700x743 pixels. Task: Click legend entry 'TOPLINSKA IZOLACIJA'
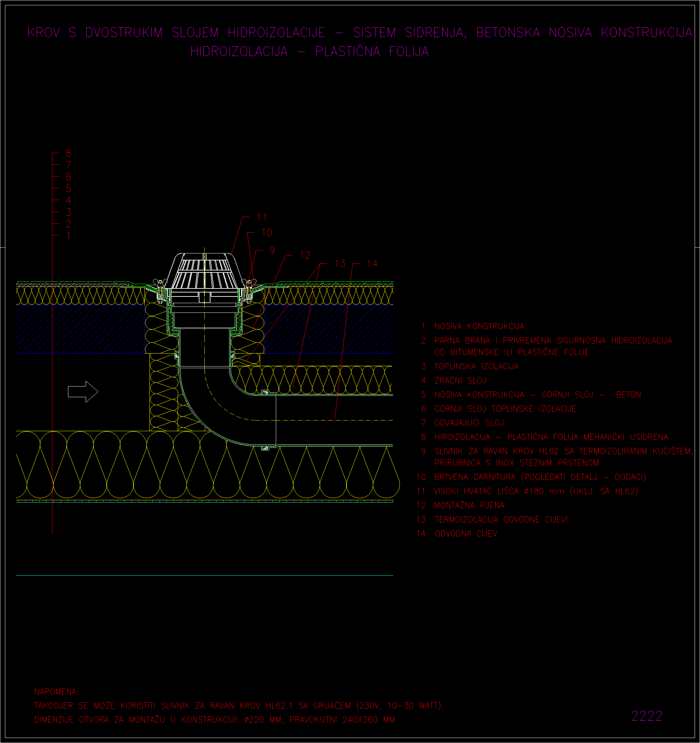[477, 366]
